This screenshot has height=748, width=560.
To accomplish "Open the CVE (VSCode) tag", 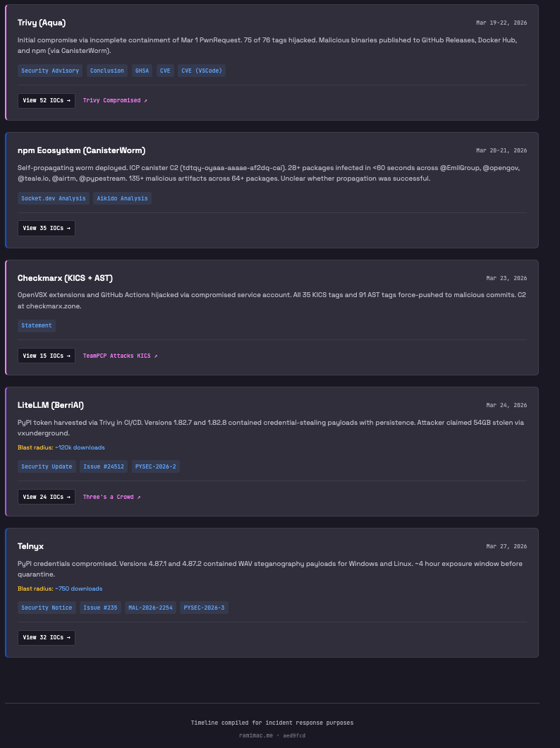I will point(201,71).
